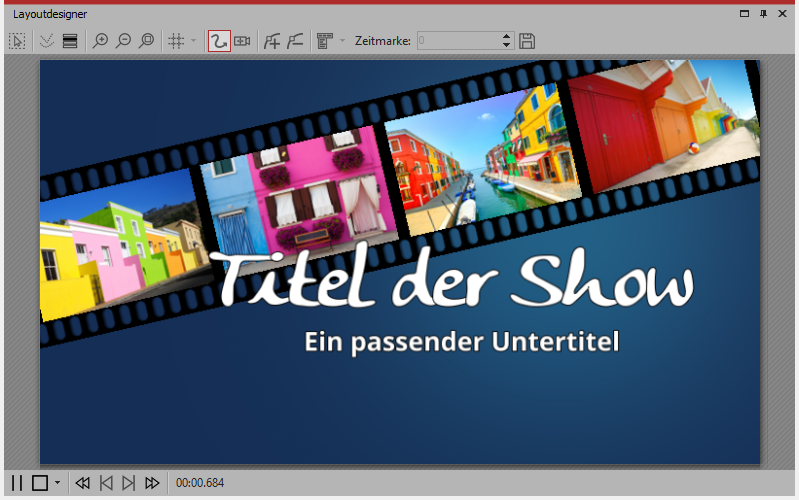Click the 00:00.684 time display
The height and width of the screenshot is (500, 799).
point(200,483)
